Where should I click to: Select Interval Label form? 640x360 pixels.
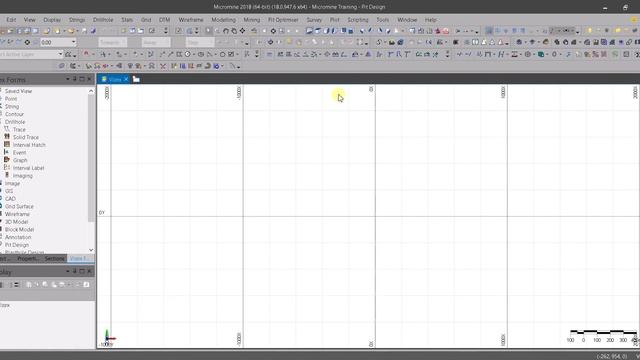[x=28, y=168]
